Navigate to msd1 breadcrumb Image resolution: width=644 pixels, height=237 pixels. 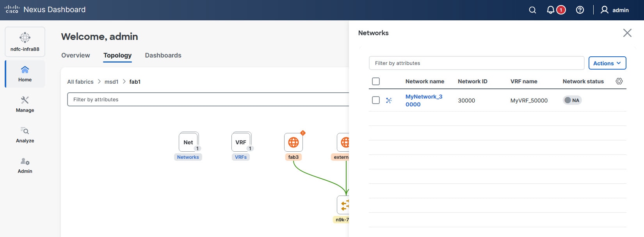click(x=111, y=82)
